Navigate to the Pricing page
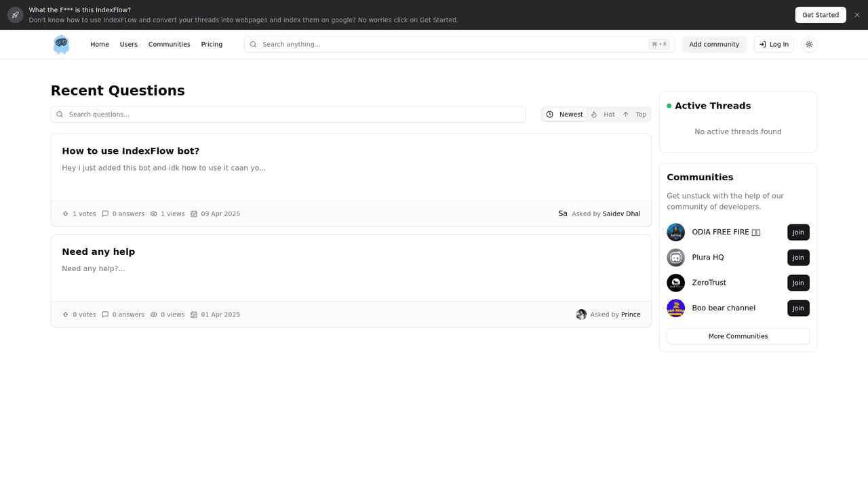 [x=212, y=44]
